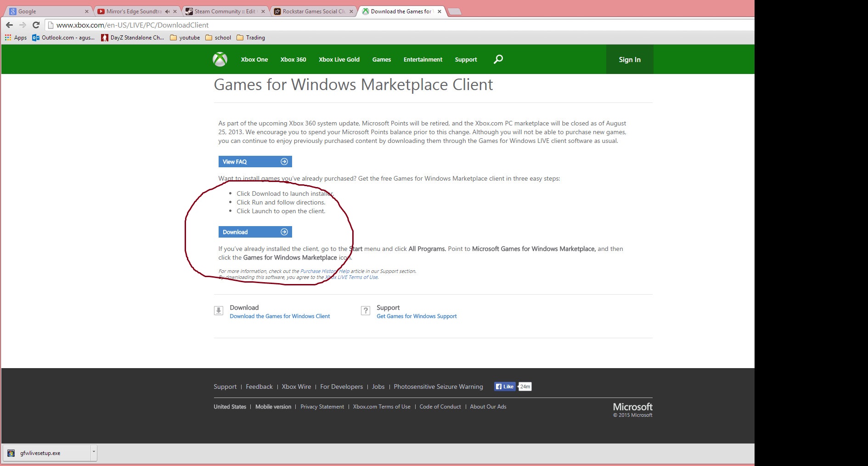Screen dimensions: 868x466
Task: Mute the Mirror's Edge Soundtrack tab speaker
Action: [x=167, y=11]
